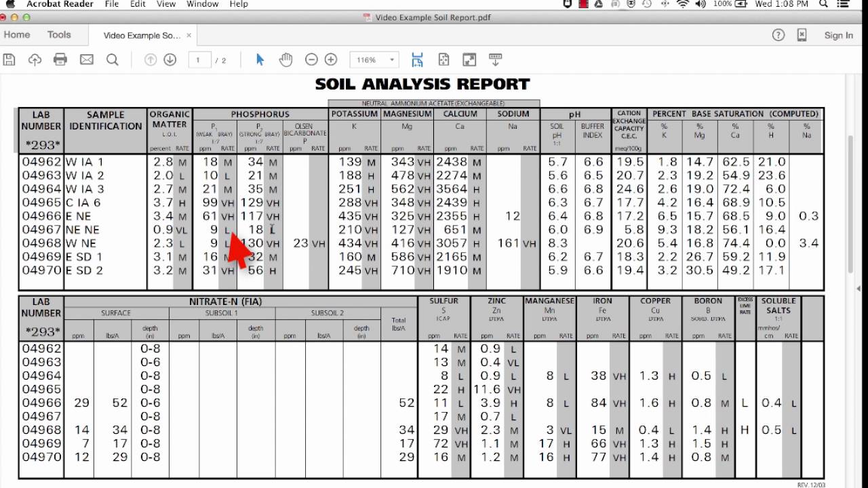Open the Apple menu
The image size is (868, 488).
click(9, 4)
